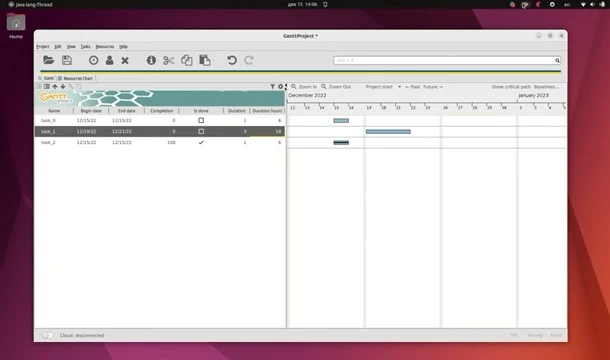Move the selected task up
Viewport: 610px width, 360px height.
(55, 86)
